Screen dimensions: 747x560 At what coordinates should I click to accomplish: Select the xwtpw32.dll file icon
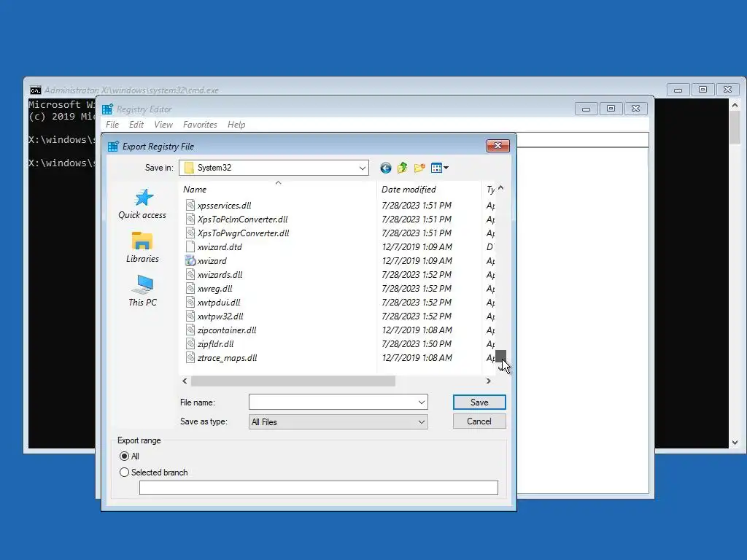click(190, 316)
